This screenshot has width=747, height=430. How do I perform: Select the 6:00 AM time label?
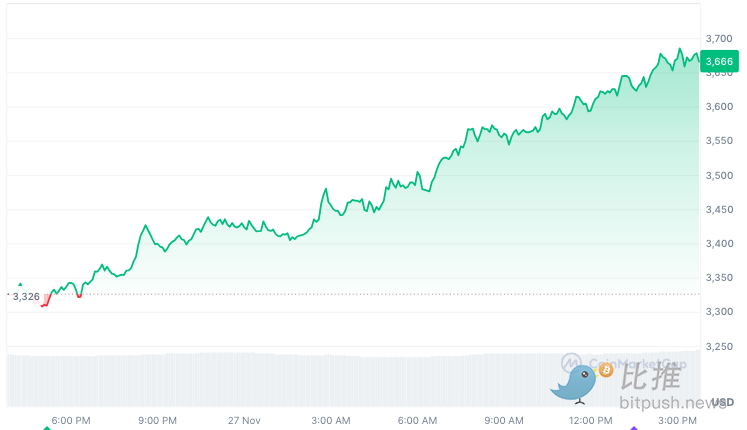tap(417, 420)
